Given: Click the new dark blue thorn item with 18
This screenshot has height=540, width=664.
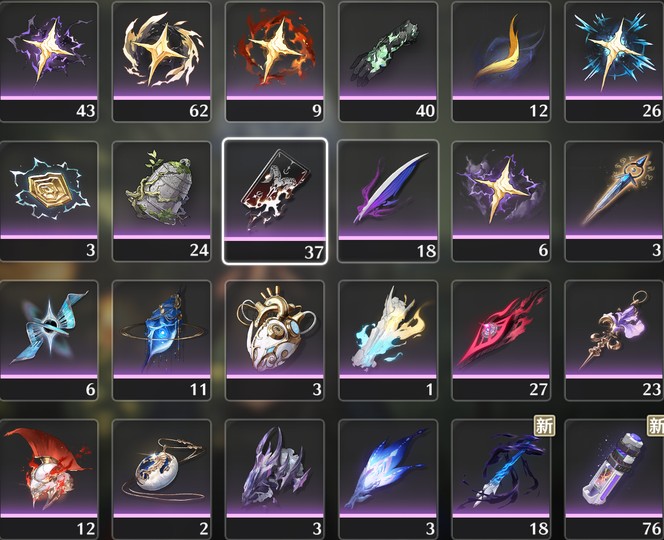Looking at the screenshot, I should coord(501,479).
